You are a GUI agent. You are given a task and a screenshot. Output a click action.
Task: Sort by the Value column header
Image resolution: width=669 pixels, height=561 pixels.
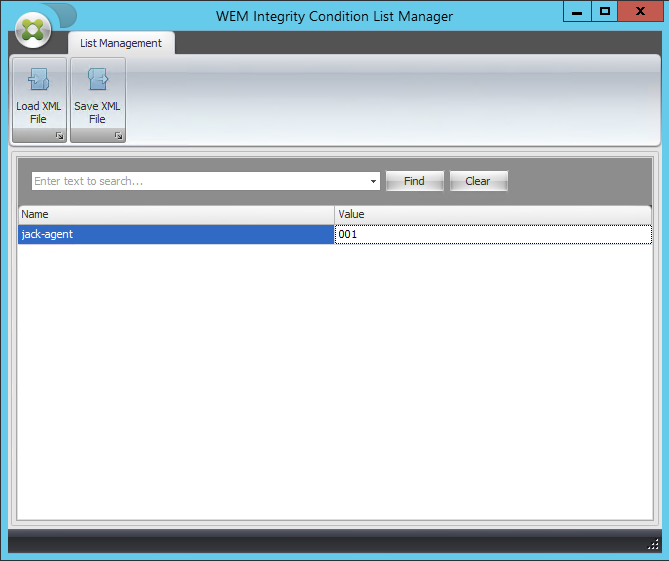(493, 214)
